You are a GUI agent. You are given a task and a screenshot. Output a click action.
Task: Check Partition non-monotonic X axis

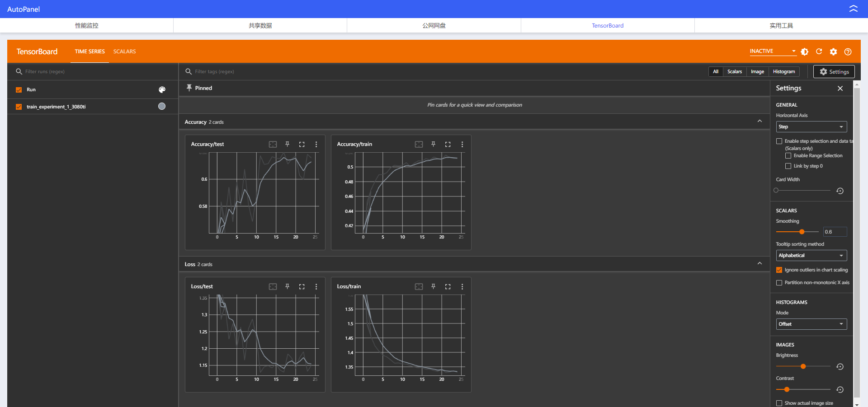[x=779, y=282]
